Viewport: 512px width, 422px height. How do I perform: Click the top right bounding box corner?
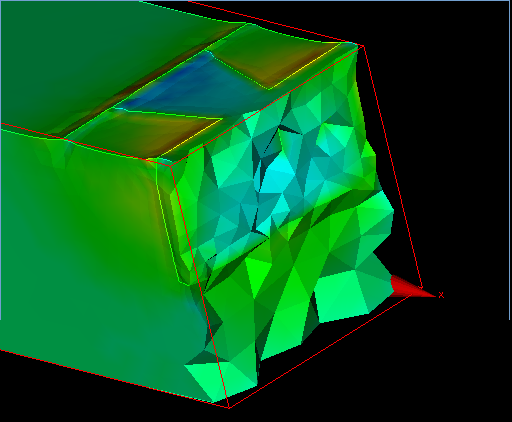tap(363, 46)
